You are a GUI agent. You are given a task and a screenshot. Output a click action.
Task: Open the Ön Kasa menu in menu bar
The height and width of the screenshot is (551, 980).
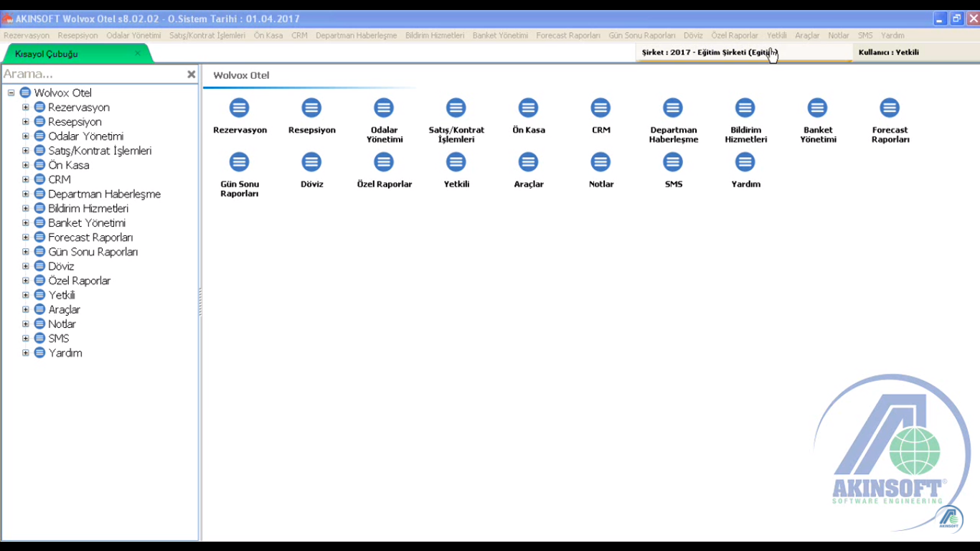pyautogui.click(x=268, y=35)
